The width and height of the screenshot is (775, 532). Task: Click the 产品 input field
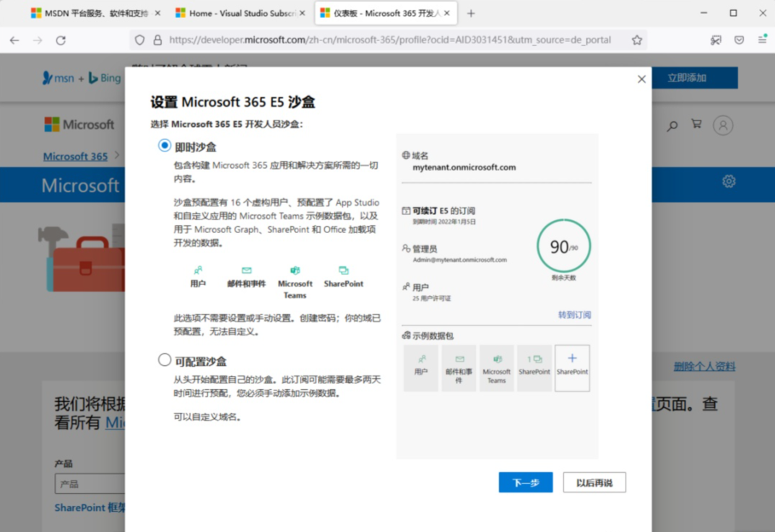tap(90, 484)
